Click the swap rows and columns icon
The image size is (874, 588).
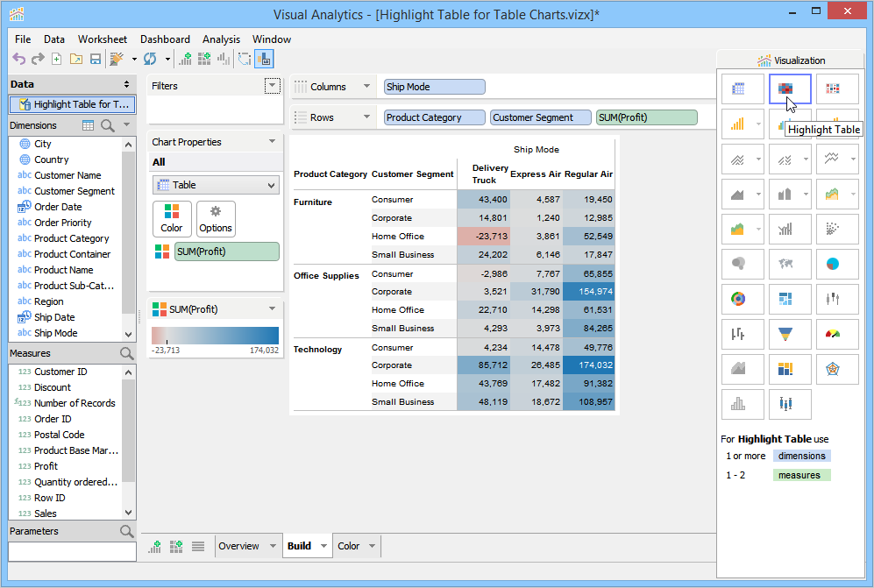point(245,59)
